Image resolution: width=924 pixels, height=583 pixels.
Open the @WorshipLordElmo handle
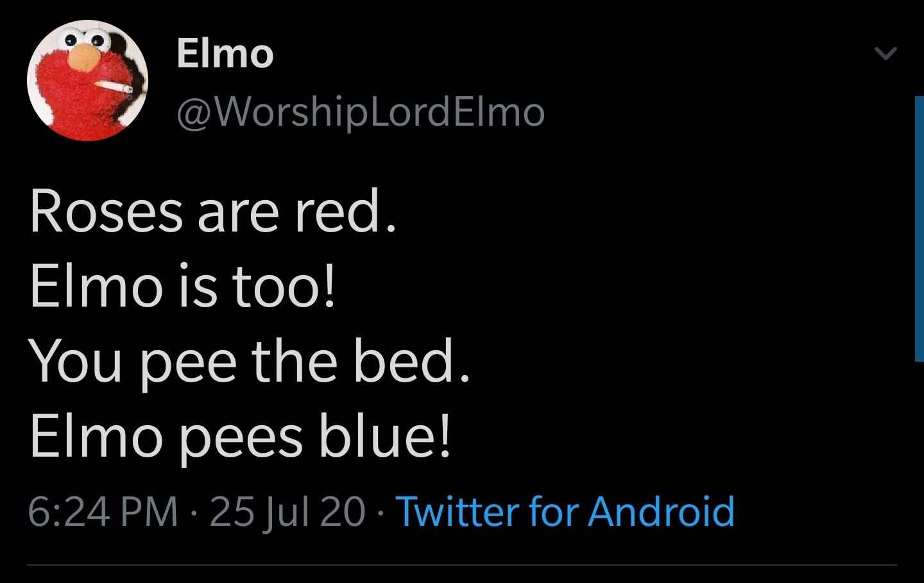(x=358, y=112)
